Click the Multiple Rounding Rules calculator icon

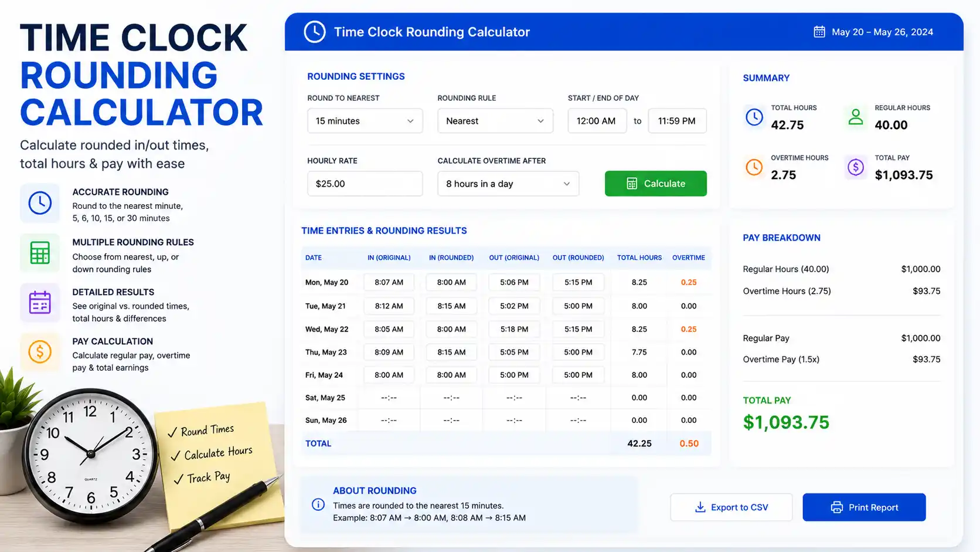coord(40,253)
